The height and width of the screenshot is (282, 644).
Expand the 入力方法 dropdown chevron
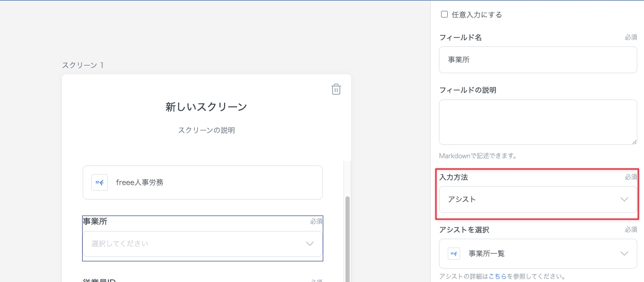(x=624, y=200)
